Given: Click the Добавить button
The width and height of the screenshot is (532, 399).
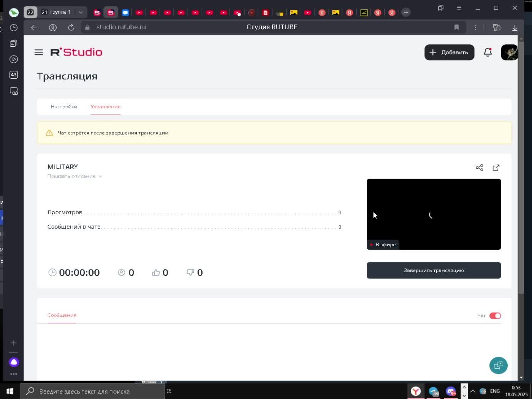Looking at the screenshot, I should (x=449, y=52).
